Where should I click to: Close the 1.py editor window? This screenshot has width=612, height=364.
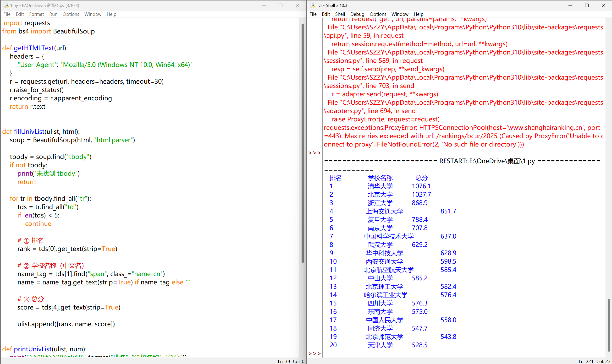pos(298,5)
